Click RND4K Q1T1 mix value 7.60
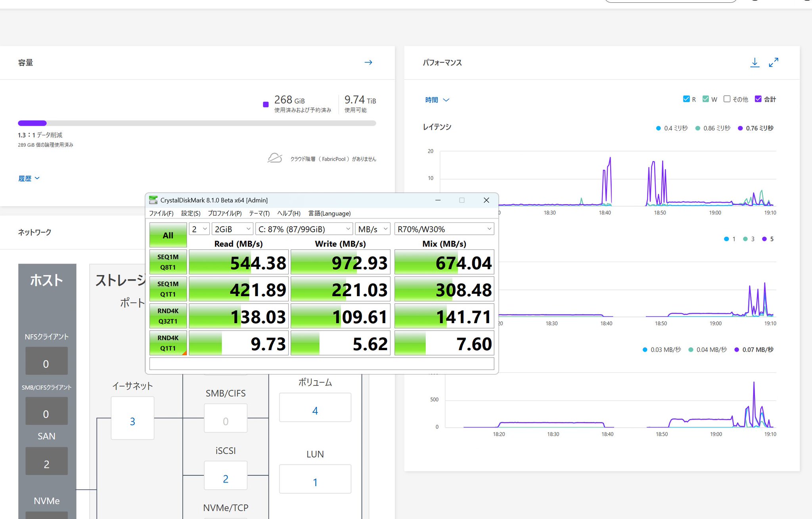Screen dimensions: 812x519 pos(444,343)
